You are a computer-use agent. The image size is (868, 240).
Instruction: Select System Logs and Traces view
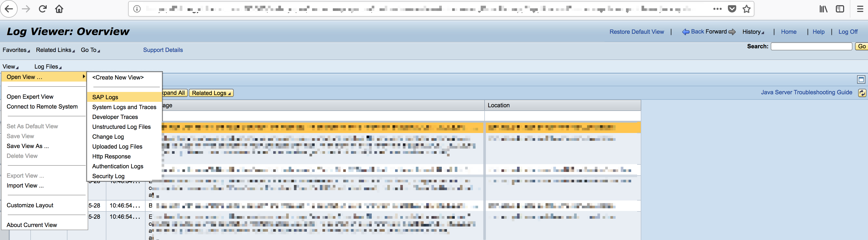point(124,107)
